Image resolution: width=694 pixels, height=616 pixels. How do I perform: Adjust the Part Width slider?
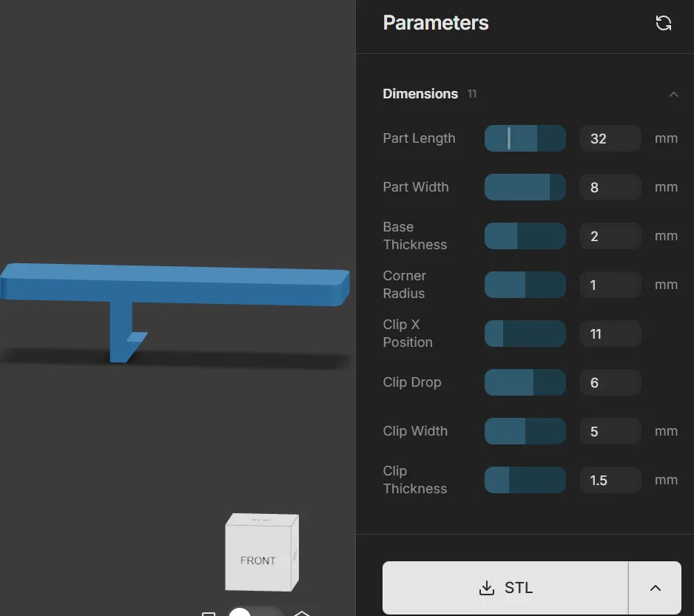[525, 187]
